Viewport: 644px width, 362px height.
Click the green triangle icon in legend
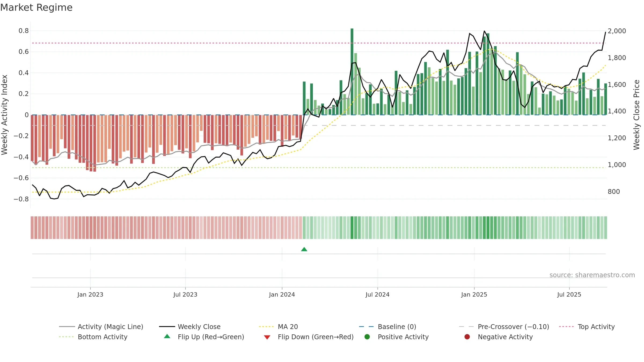(x=167, y=336)
